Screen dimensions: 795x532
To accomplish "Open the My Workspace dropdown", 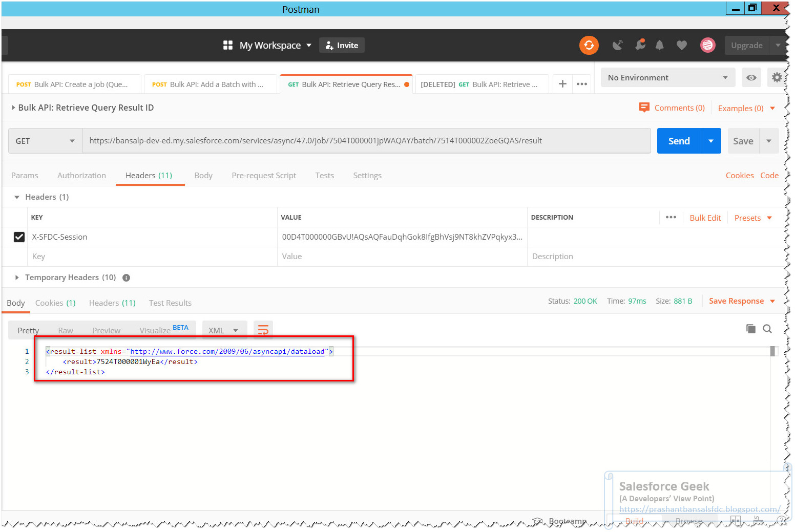I will coord(276,45).
